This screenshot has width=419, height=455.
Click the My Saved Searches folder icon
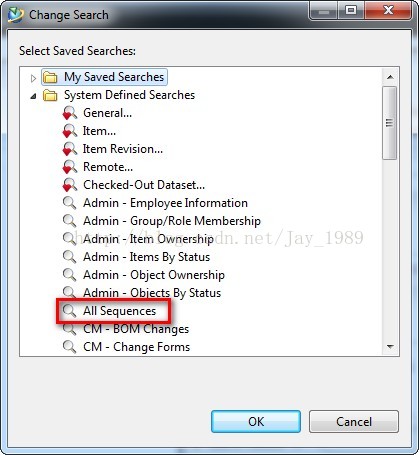coord(50,77)
